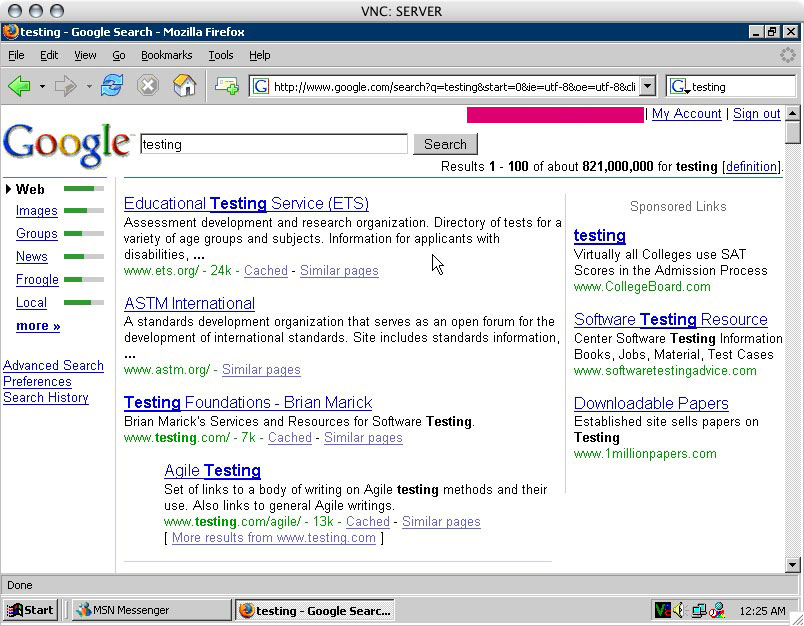Open the sponsored testing link for CollegeBoard
Viewport: 804px width, 626px height.
click(599, 235)
